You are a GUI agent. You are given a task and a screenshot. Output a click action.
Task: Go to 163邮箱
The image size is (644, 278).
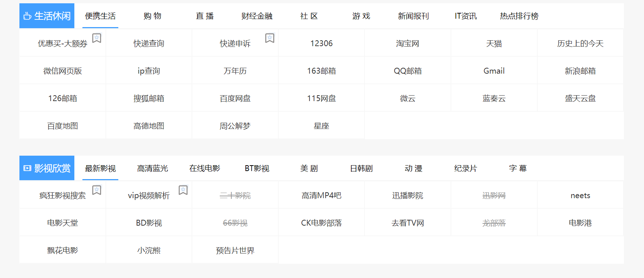(322, 71)
